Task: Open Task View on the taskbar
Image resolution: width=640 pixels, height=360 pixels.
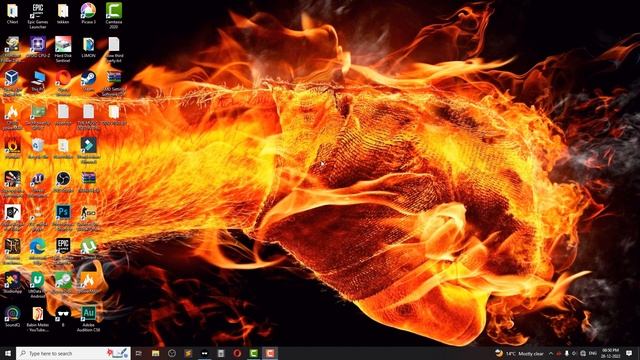Action: 139,353
